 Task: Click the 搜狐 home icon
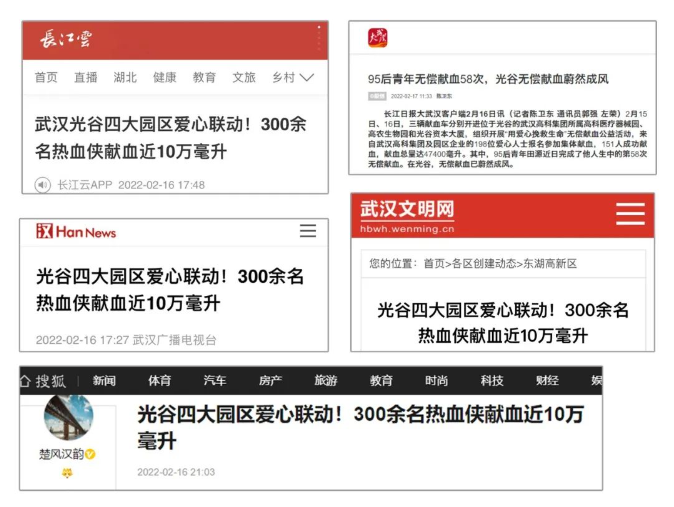click(x=28, y=381)
